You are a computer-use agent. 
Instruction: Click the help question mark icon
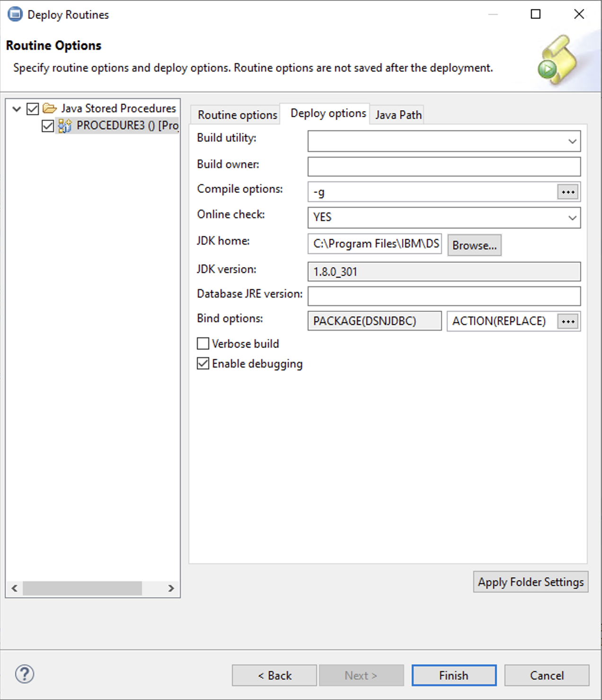pos(25,674)
